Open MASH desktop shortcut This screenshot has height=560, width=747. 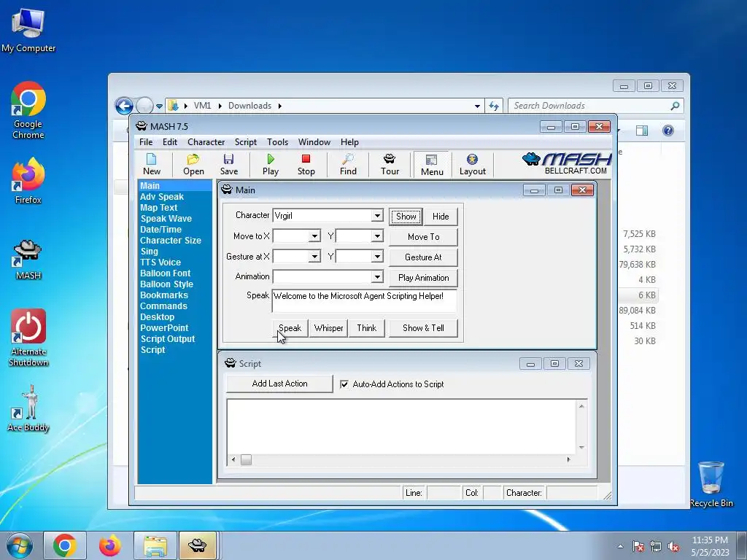click(x=28, y=260)
